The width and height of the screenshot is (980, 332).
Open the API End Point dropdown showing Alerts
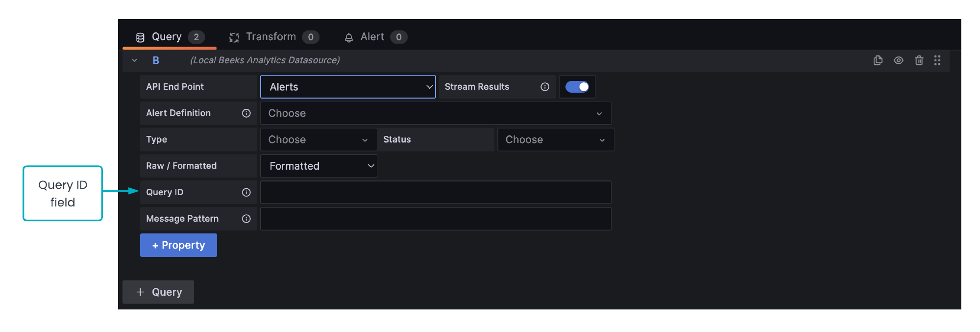point(348,87)
